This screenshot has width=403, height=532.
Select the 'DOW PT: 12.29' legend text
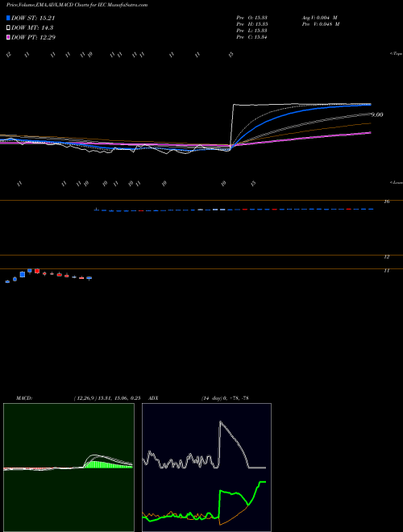[33, 37]
